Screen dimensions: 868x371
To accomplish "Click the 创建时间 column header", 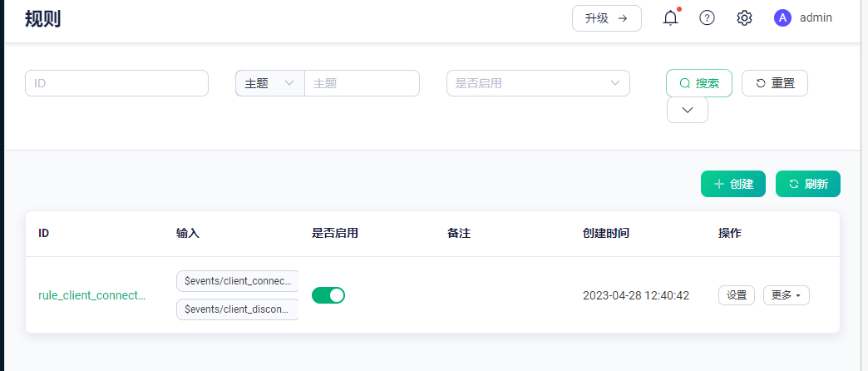I will (605, 233).
